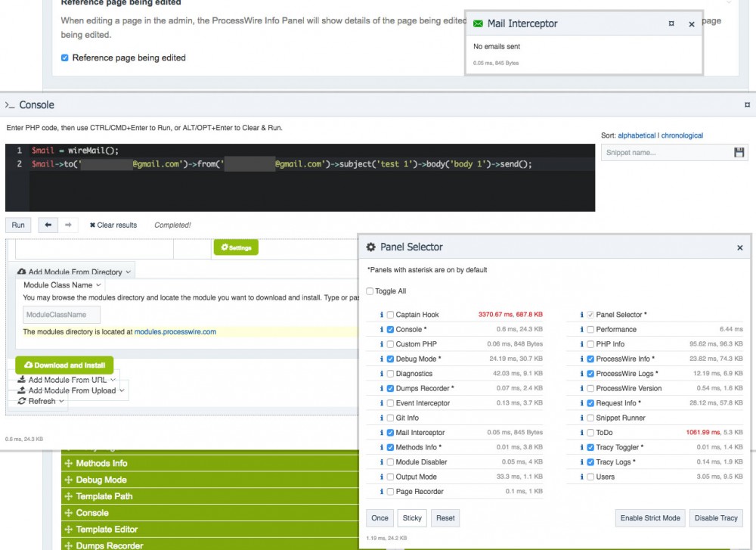Click the info icon beside Captain Hook
The height and width of the screenshot is (550, 756).
[382, 315]
